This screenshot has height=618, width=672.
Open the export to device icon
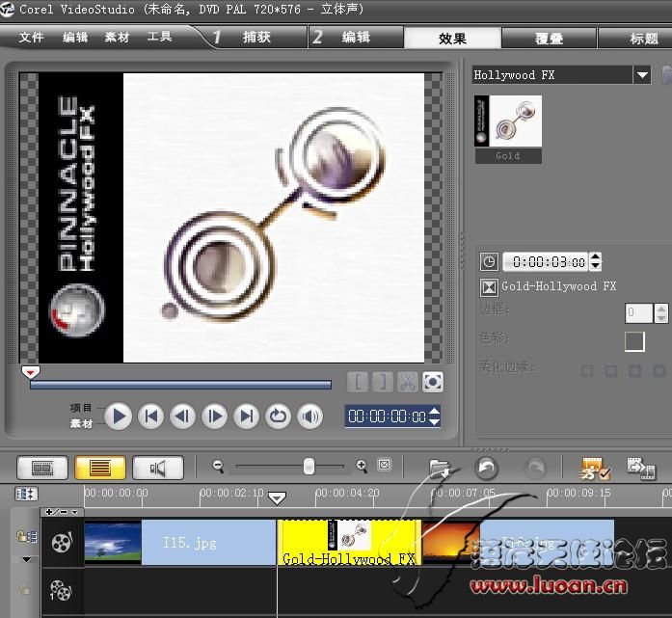click(641, 468)
